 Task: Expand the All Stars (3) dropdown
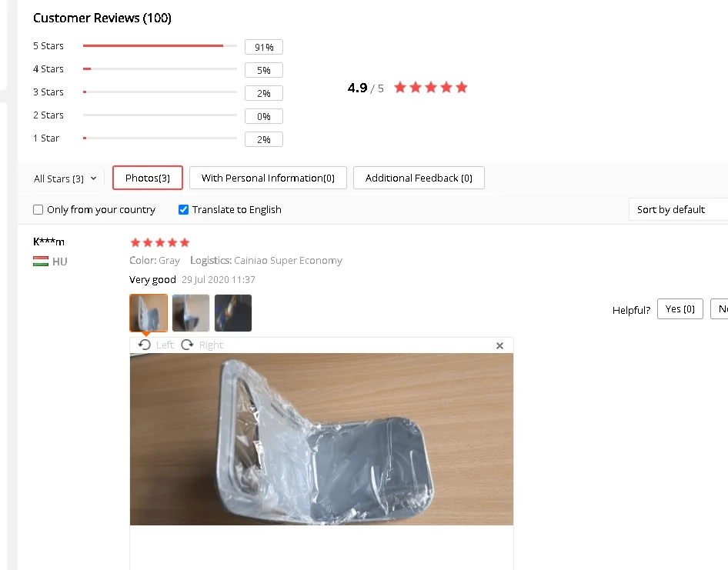point(65,178)
